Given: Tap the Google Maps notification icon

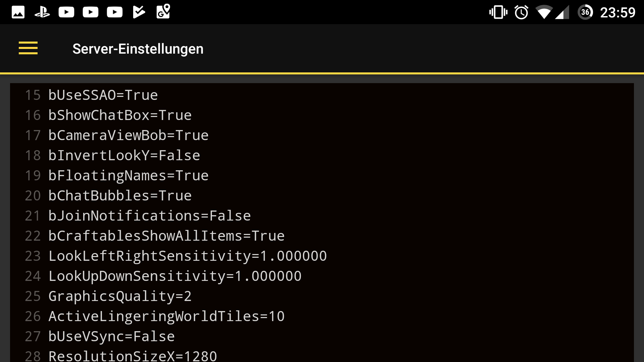Looking at the screenshot, I should pyautogui.click(x=163, y=12).
